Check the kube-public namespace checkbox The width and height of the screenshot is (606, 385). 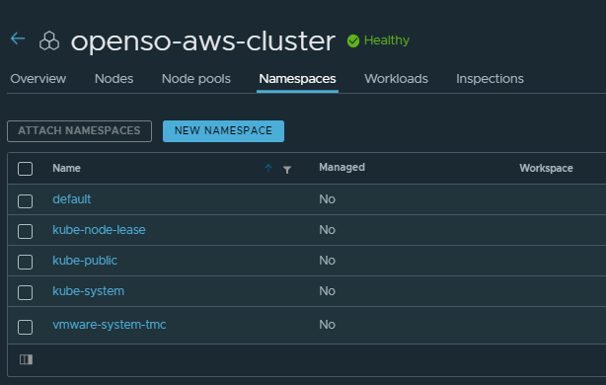point(25,262)
